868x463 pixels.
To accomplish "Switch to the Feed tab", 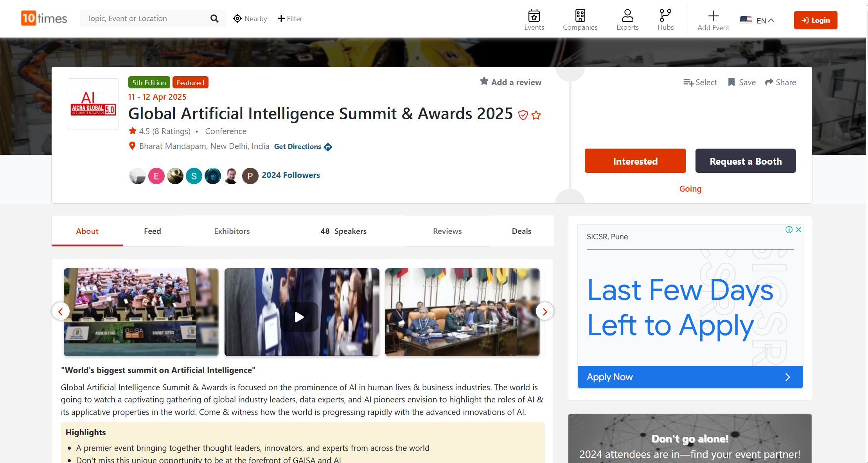I will [x=153, y=231].
